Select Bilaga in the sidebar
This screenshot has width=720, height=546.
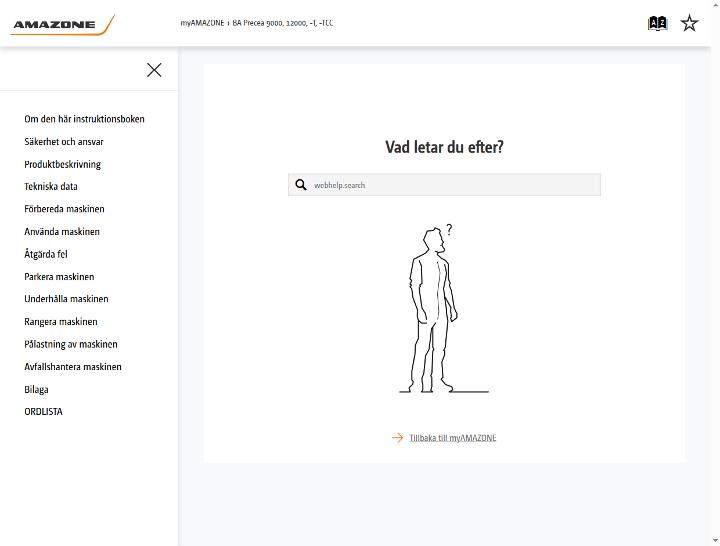pos(36,389)
